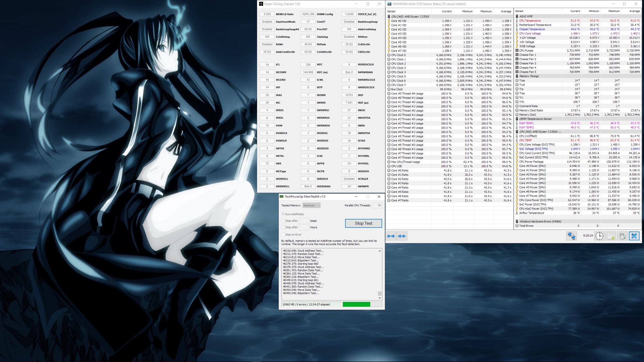Screen dimensions: 644x362
Task: Click the Maximum column header in right pane
Action: click(x=614, y=11)
